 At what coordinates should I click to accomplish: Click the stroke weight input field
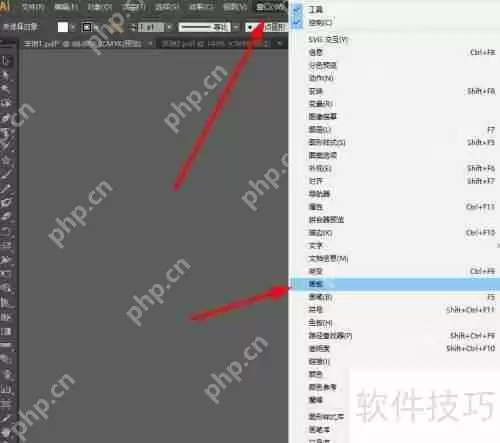[151, 27]
